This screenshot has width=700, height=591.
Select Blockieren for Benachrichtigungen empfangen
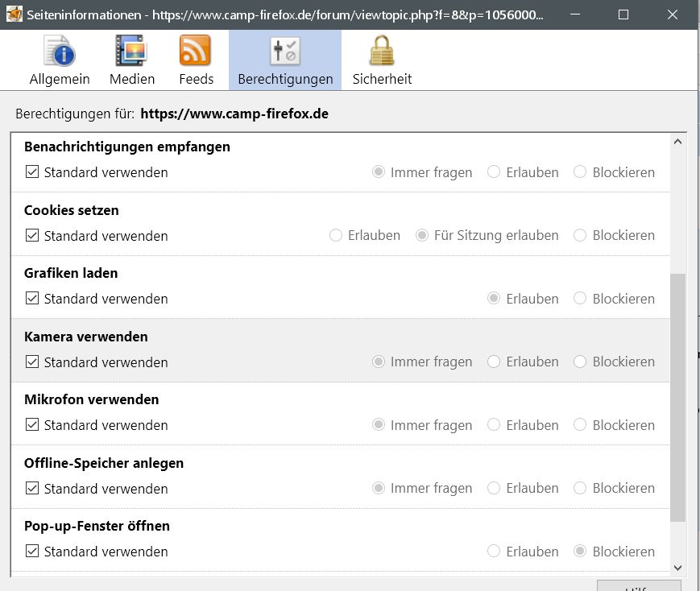580,172
